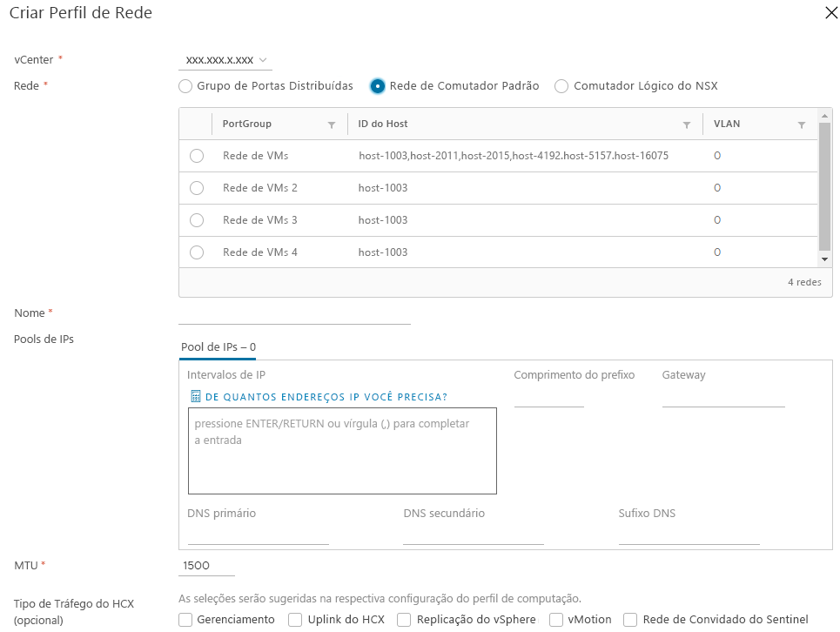Enable the vMotion checkbox
The height and width of the screenshot is (632, 840).
click(556, 620)
